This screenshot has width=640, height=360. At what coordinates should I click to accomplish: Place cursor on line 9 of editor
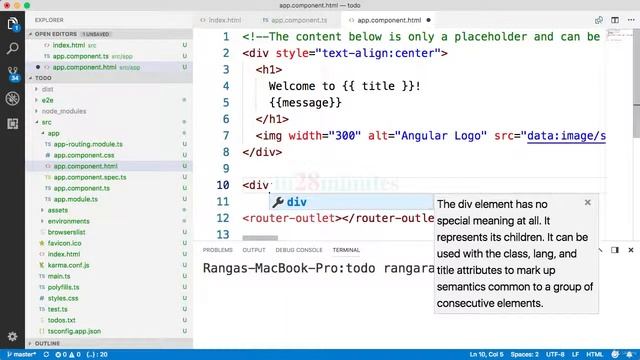coord(424,169)
